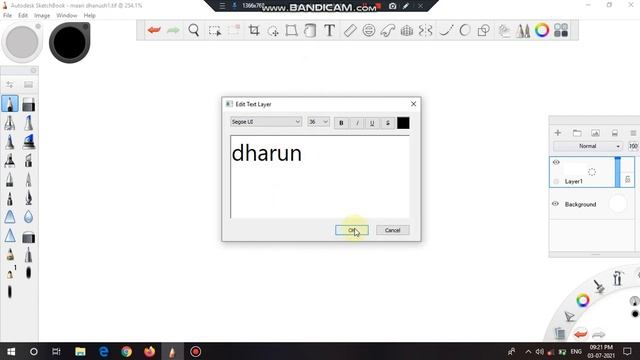The width and height of the screenshot is (640, 360).
Task: Hide Layer1 using its eye icon
Action: [556, 162]
